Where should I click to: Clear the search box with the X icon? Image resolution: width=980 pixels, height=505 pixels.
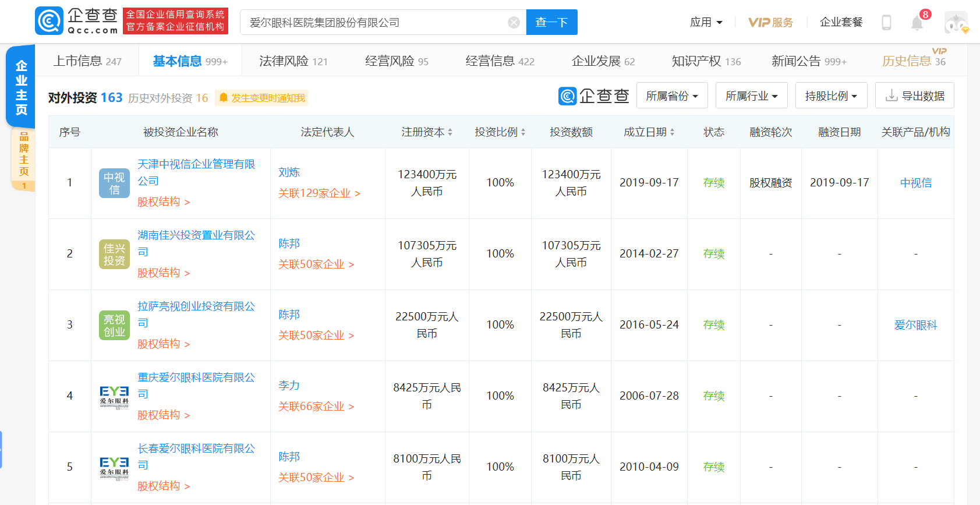[x=514, y=22]
